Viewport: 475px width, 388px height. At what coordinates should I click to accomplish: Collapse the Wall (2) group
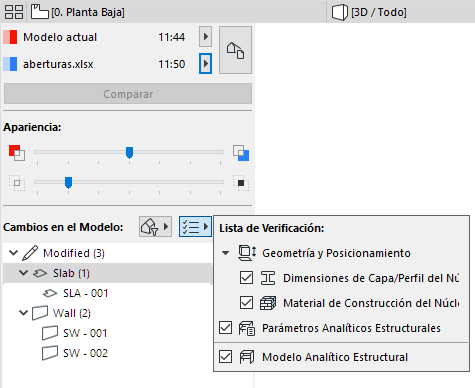pyautogui.click(x=23, y=313)
